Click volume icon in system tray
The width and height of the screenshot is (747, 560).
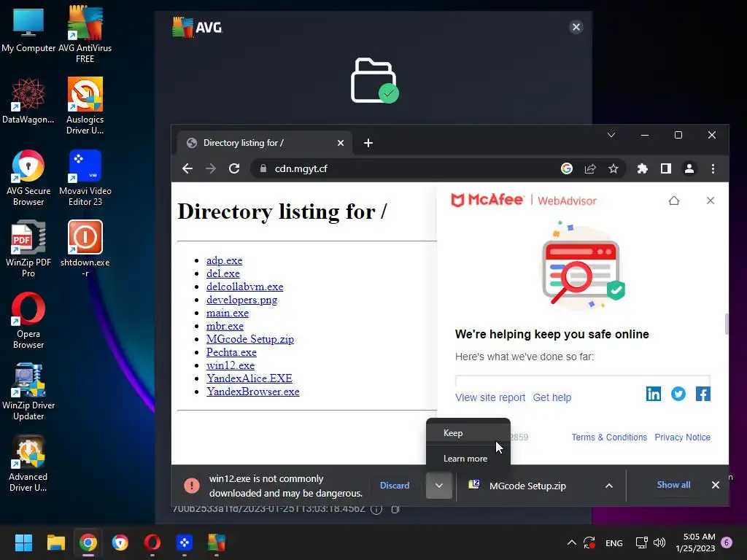659,542
